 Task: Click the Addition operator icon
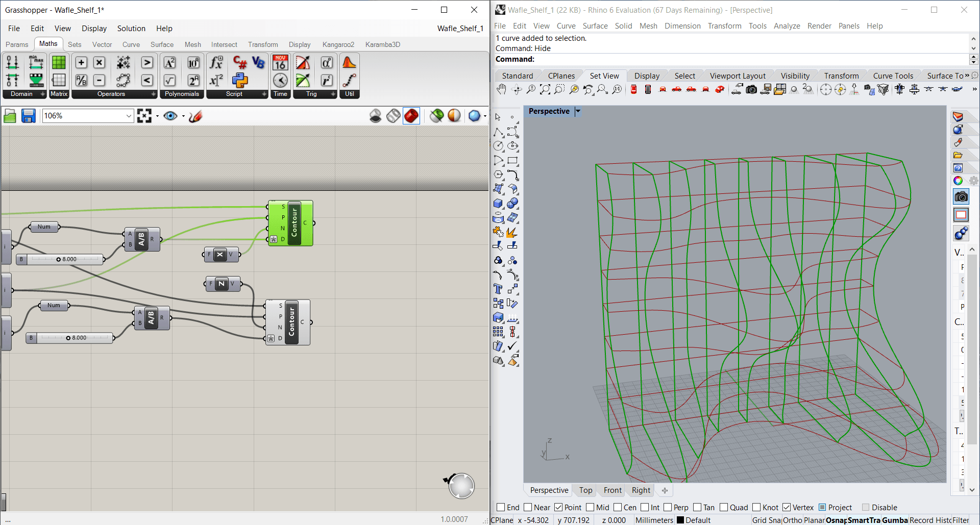tap(81, 63)
